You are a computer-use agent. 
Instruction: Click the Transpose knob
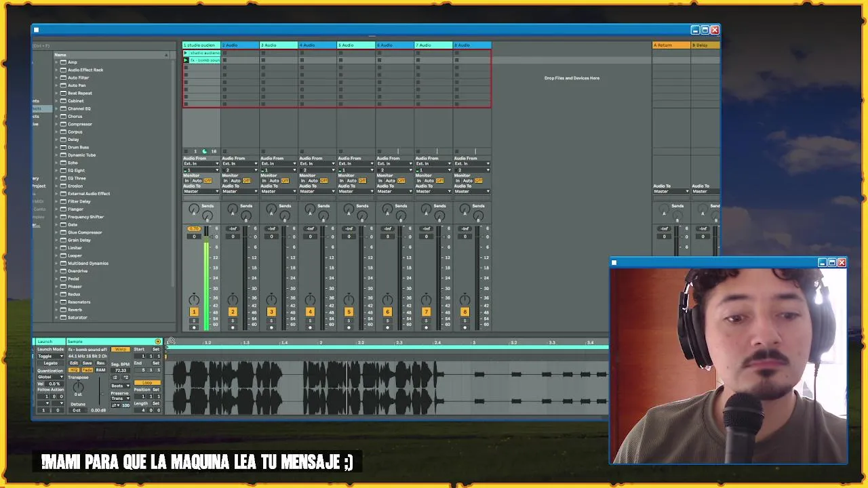pos(79,387)
